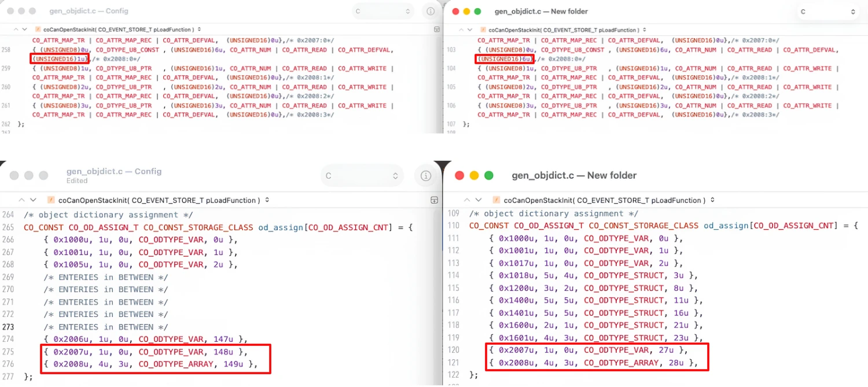Click the Edited label under the Config title
Viewport: 868px width, 387px height.
point(77,180)
